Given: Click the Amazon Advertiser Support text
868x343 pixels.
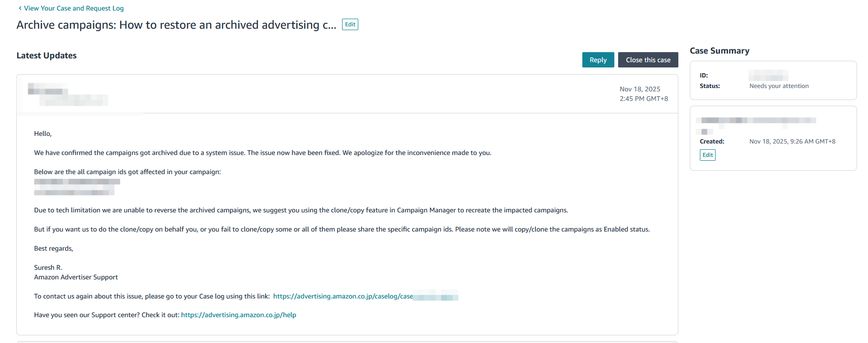Looking at the screenshot, I should 75,277.
